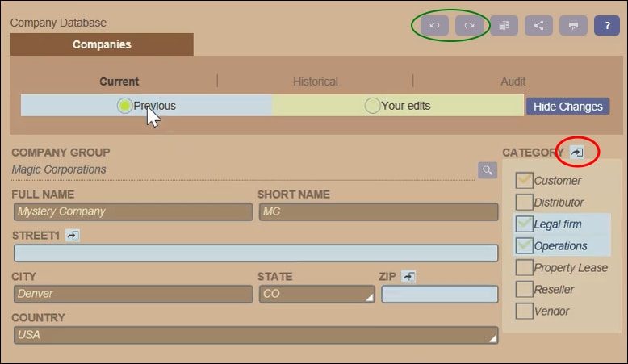628x364 pixels.
Task: Click revert icon next to ZIP
Action: coord(408,277)
